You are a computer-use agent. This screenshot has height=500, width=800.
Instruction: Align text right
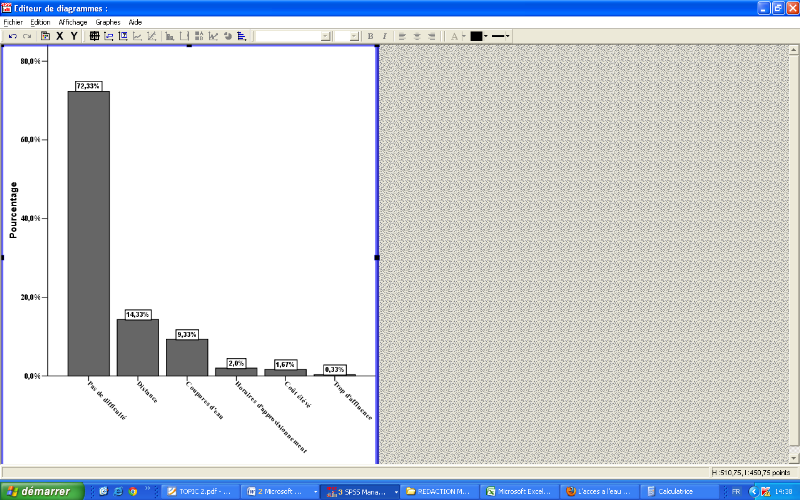pos(431,36)
